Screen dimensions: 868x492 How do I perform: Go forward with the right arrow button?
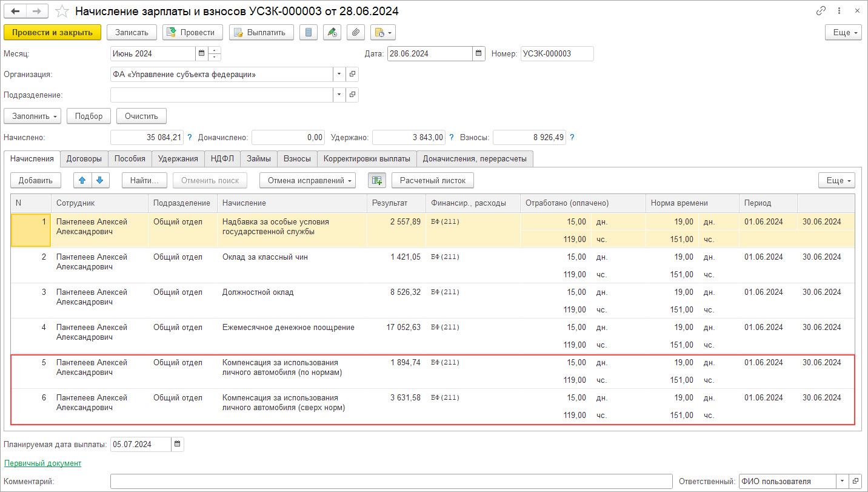click(38, 12)
